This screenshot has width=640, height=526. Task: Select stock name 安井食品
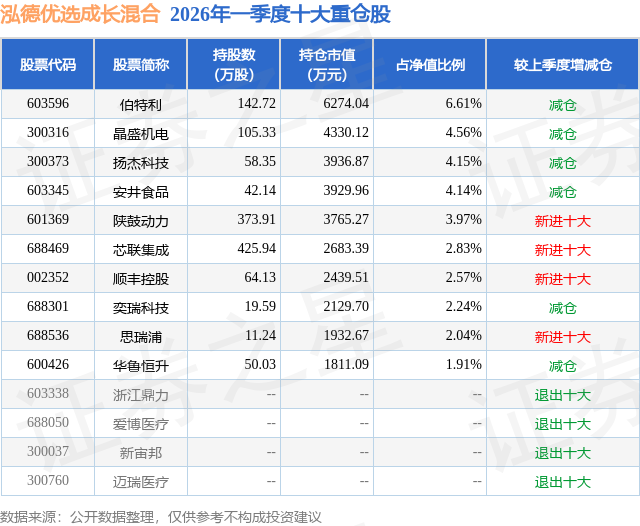pyautogui.click(x=141, y=192)
